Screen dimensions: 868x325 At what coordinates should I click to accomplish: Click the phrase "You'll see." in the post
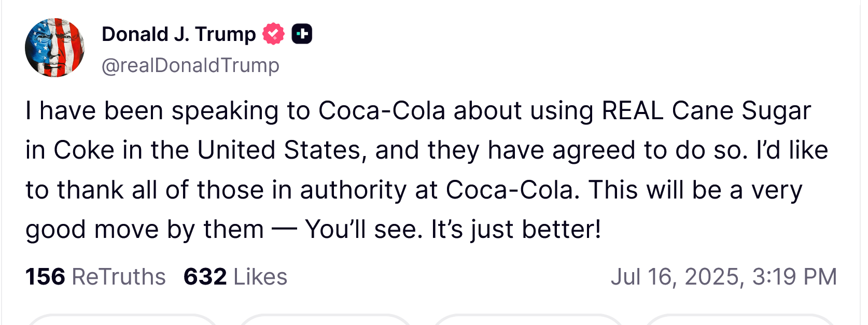(x=364, y=229)
